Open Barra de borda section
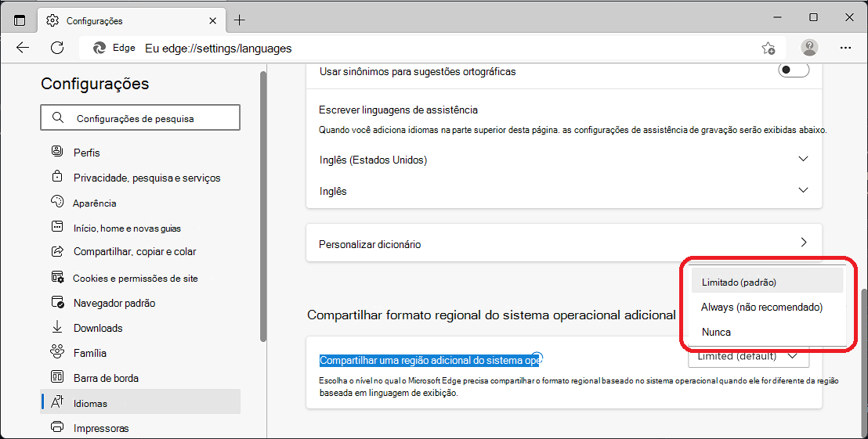The width and height of the screenshot is (868, 439). tap(140, 378)
